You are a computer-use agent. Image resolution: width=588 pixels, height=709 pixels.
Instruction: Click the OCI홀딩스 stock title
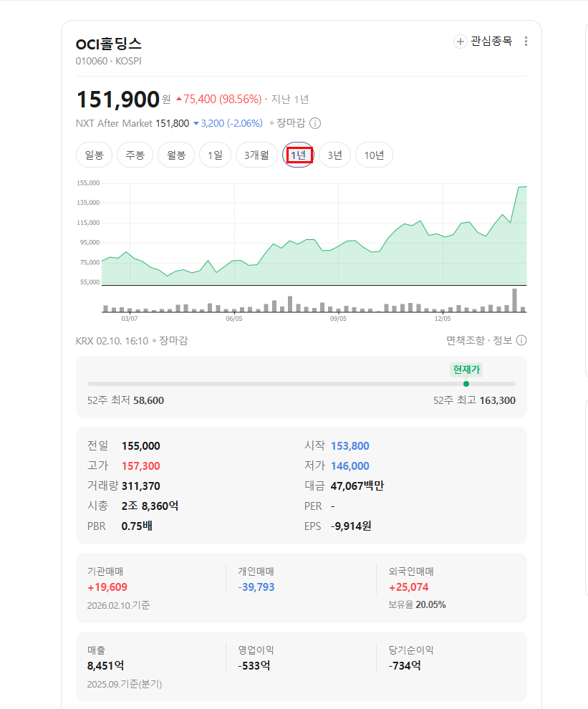(109, 44)
